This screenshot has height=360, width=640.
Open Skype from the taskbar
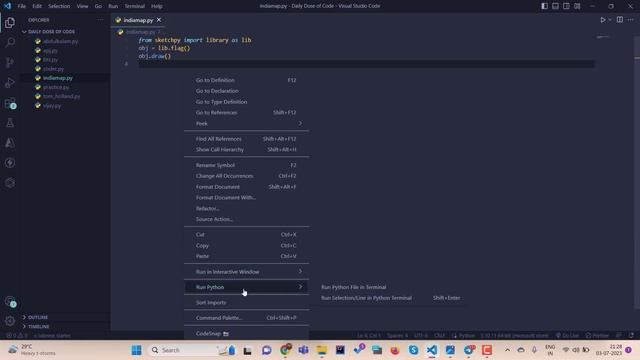[413, 350]
